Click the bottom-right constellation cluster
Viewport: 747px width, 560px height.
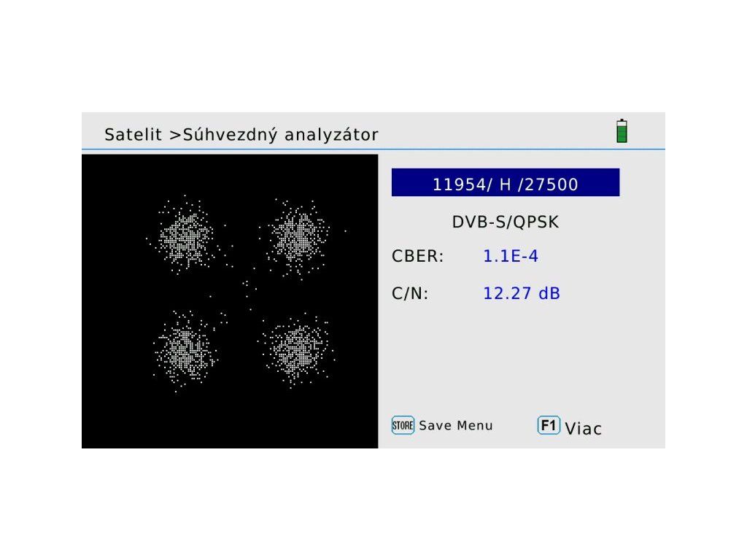[298, 349]
